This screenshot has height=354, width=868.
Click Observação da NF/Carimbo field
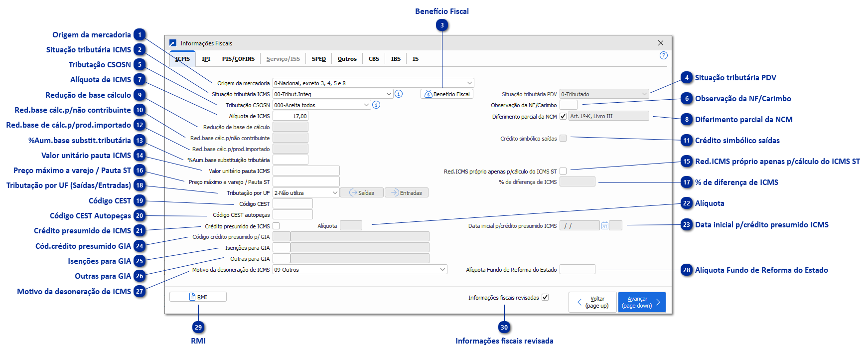click(569, 105)
